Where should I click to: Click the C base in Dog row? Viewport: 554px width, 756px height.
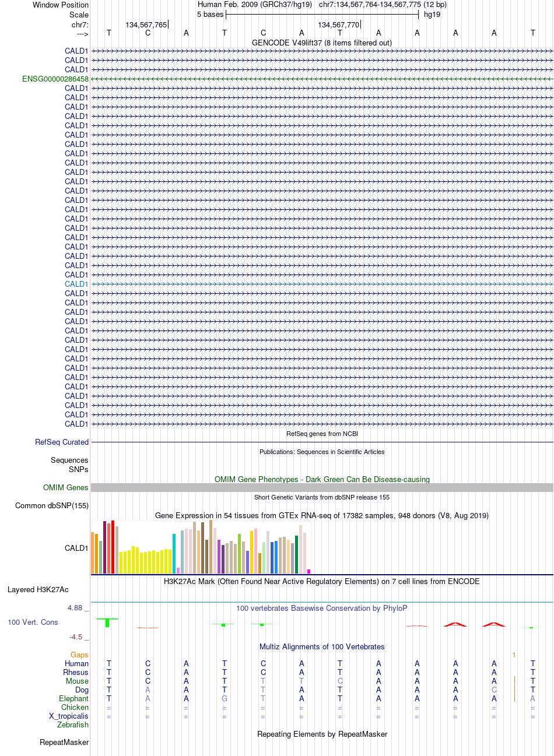point(494,690)
